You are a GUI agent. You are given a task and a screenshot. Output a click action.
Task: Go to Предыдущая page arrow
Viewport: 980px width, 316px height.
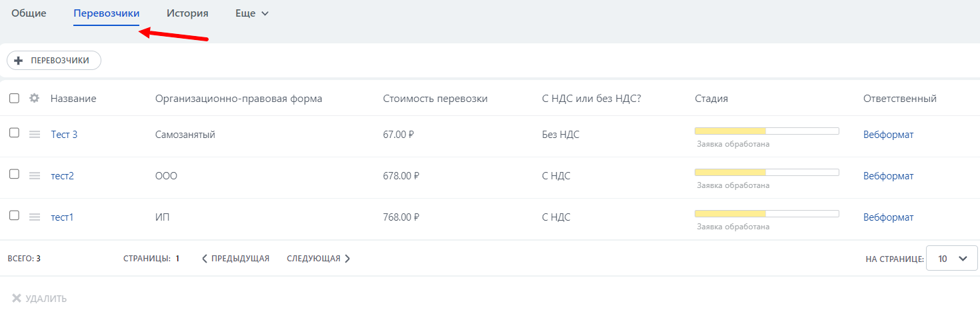click(205, 259)
